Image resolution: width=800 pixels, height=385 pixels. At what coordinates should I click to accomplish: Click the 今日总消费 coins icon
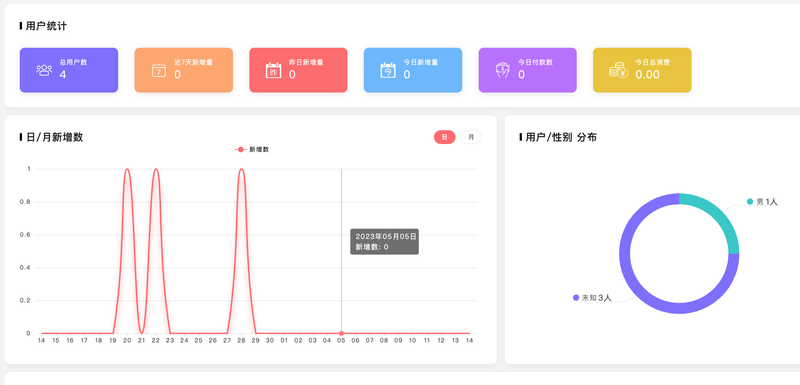coord(618,70)
